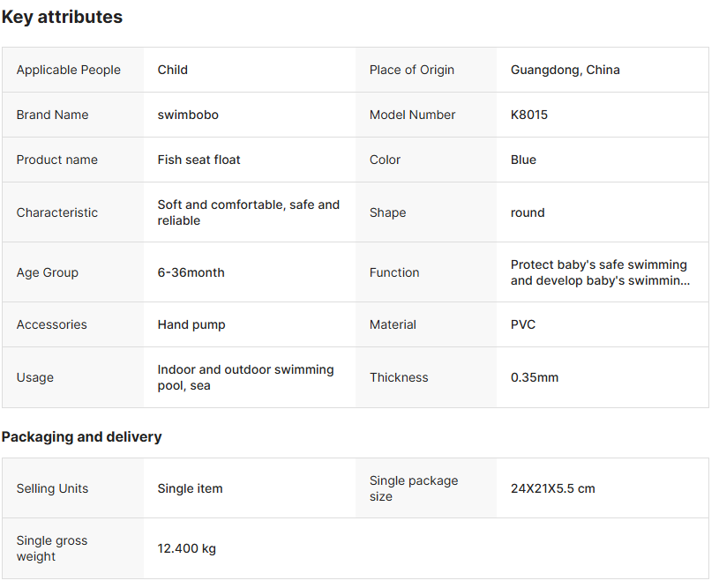This screenshot has height=588, width=719.
Task: Select the Place of Origin value
Action: pos(565,70)
